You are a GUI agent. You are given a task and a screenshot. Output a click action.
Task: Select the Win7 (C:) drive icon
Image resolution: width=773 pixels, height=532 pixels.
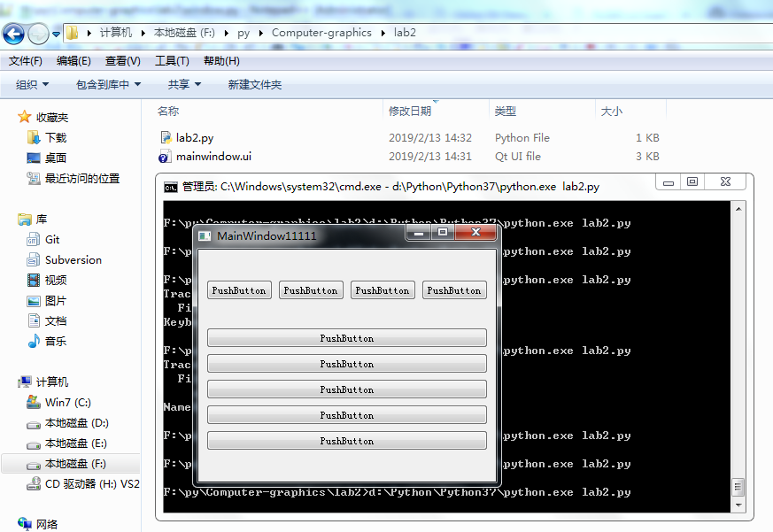33,403
